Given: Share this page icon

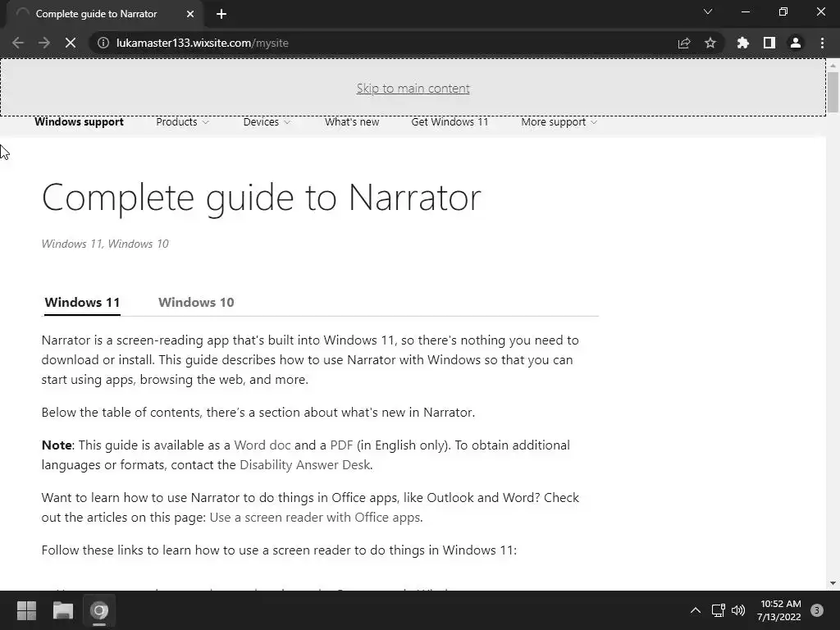Looking at the screenshot, I should tap(684, 43).
